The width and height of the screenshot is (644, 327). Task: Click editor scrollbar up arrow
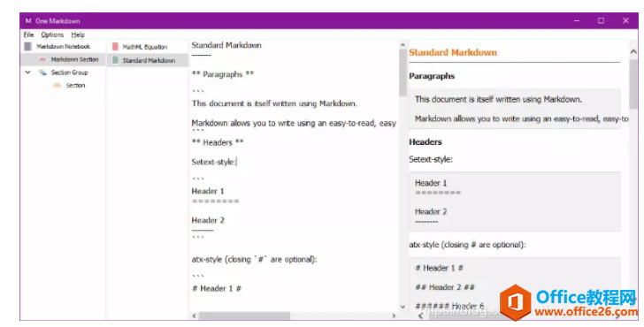pyautogui.click(x=402, y=45)
